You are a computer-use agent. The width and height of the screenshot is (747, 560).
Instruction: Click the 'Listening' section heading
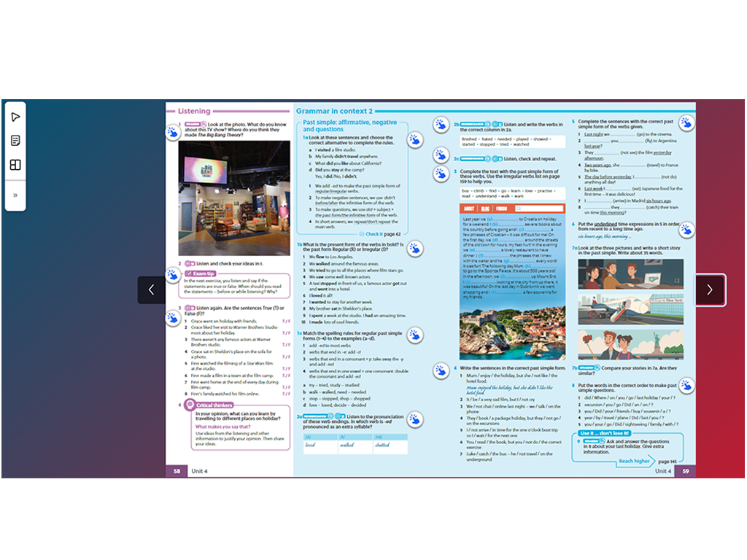click(x=194, y=111)
